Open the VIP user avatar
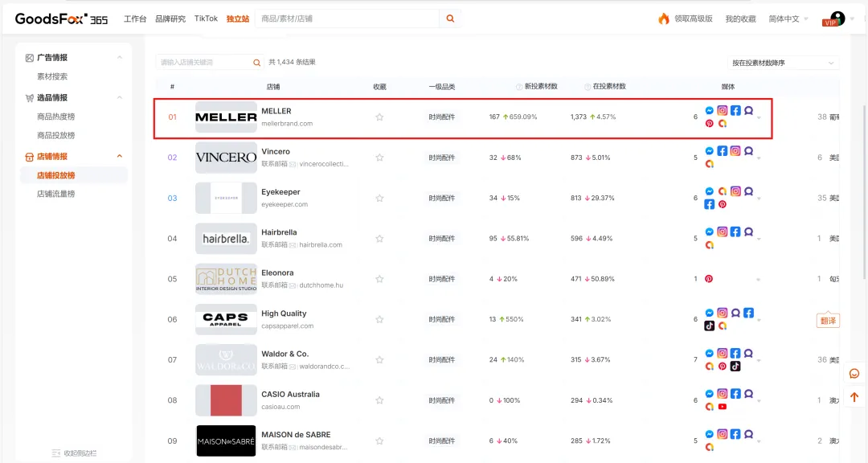 [837, 18]
